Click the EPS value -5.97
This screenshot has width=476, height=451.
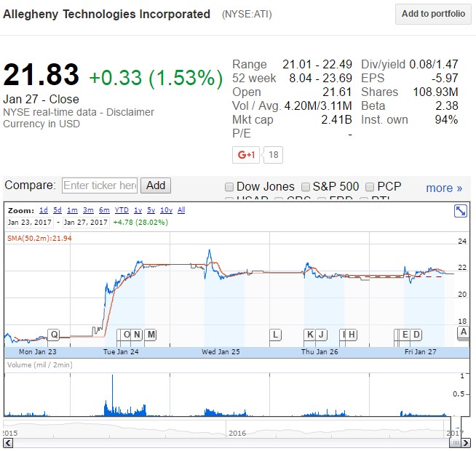pos(445,79)
